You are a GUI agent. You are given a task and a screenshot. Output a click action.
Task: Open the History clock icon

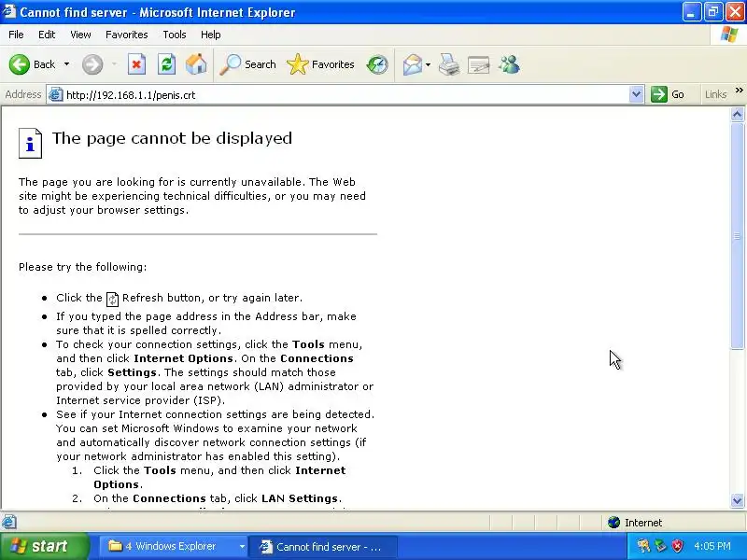click(377, 64)
